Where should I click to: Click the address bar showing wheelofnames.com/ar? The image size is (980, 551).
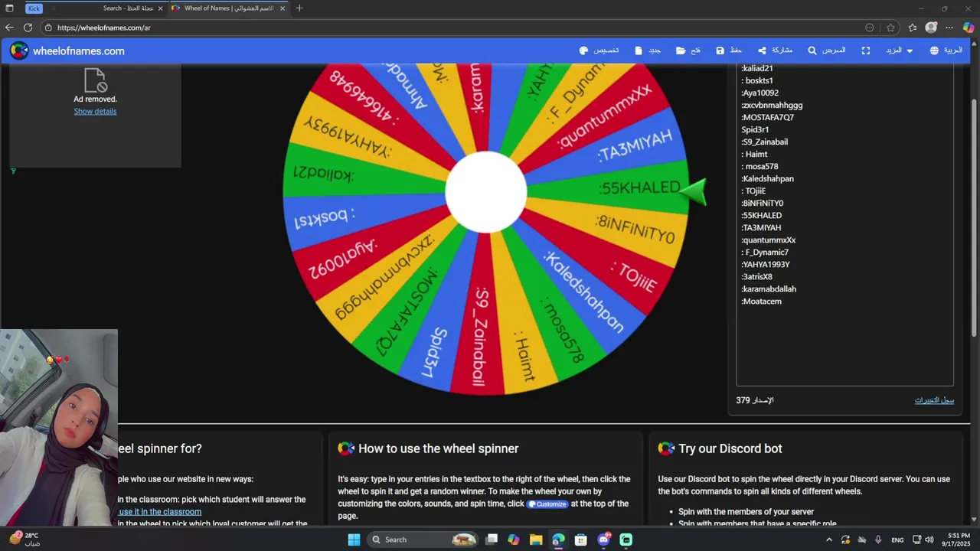[x=452, y=28]
